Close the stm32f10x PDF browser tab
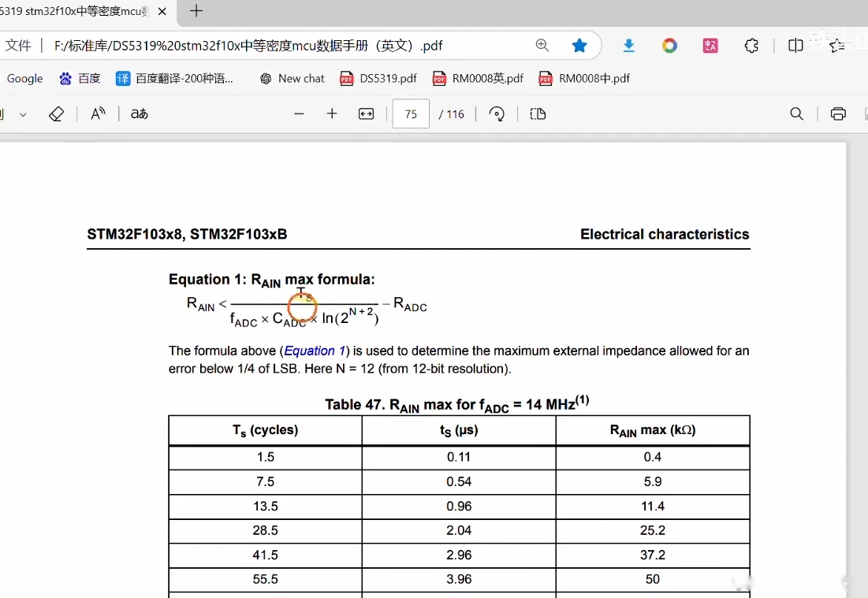Image resolution: width=868 pixels, height=598 pixels. 162,11
